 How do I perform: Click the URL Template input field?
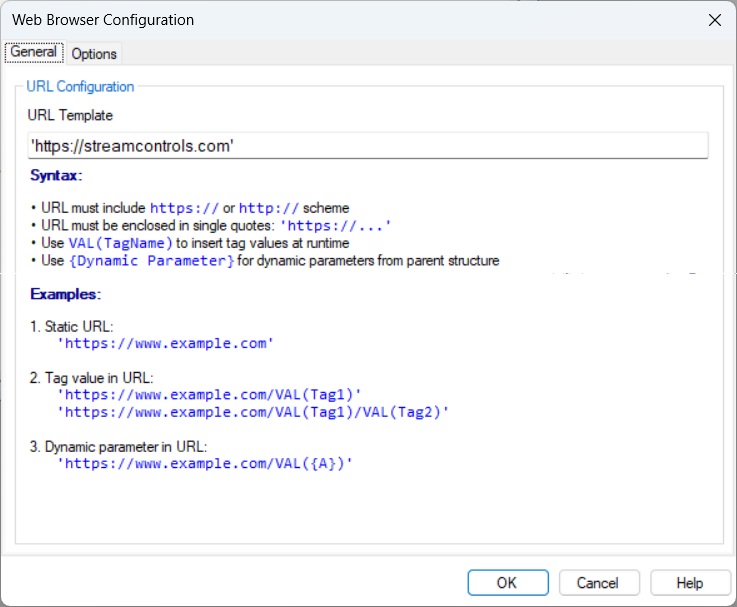pos(368,146)
